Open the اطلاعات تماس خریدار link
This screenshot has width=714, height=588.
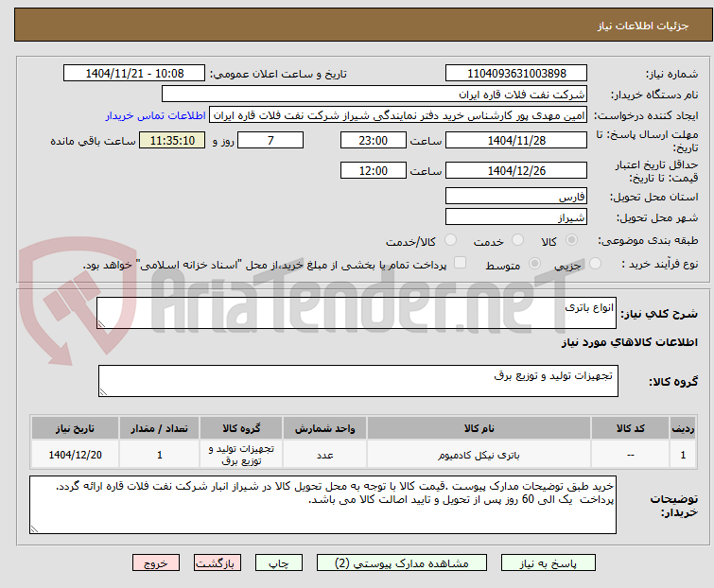coord(156,115)
